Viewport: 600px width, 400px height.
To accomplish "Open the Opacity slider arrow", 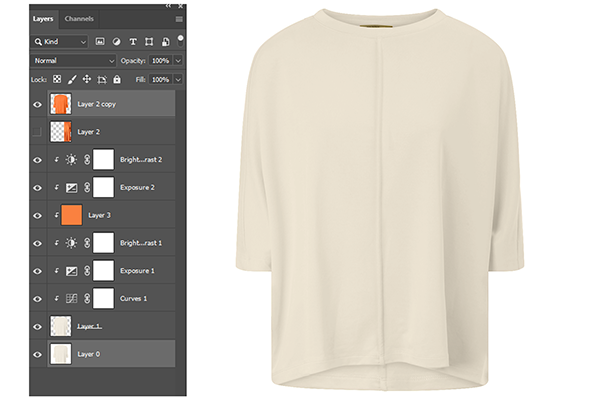I will 178,60.
